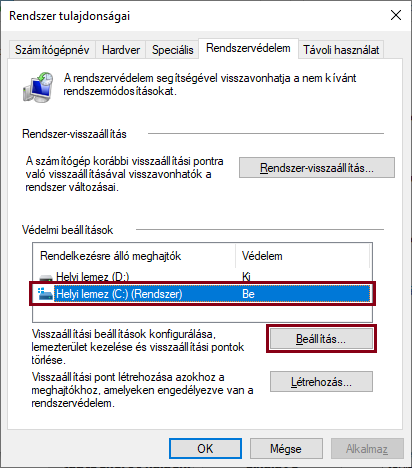Click the Védelem column header
This screenshot has height=468, width=412.
303,256
